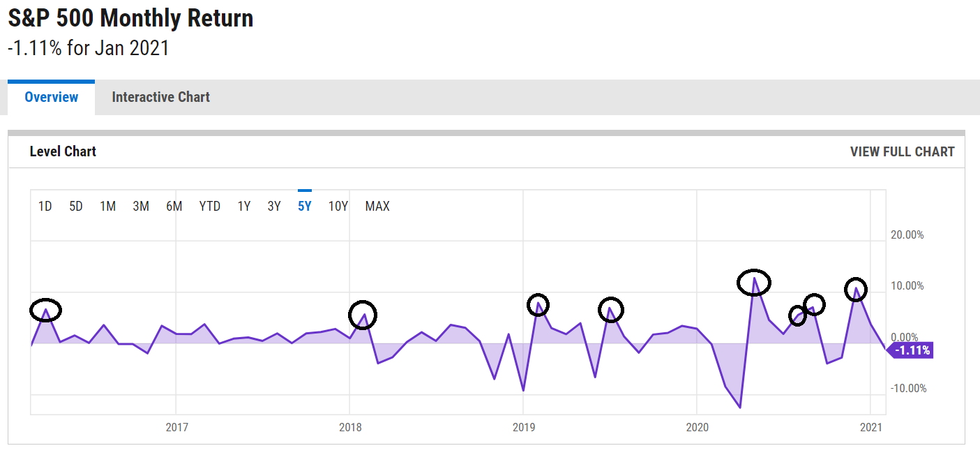Viewport: 980px width, 455px height.
Task: Click the -1.11% for Jan 2021 subtitle
Action: coord(89,49)
